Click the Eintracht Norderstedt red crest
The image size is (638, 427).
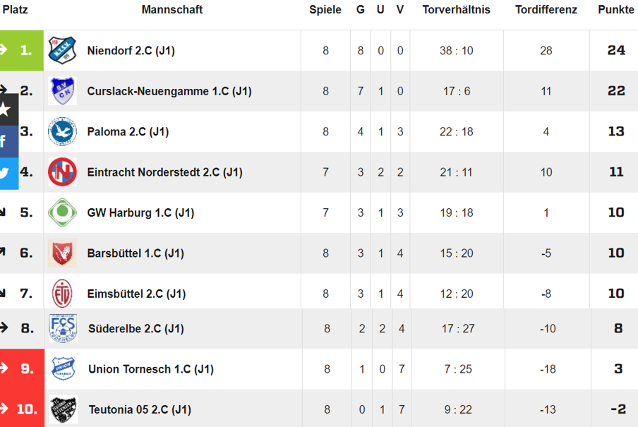coord(62,172)
